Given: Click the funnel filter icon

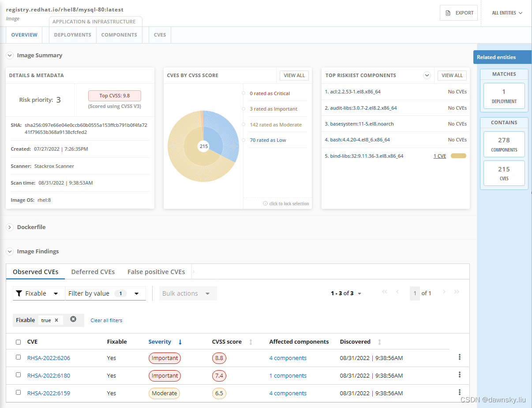Looking at the screenshot, I should pos(19,293).
